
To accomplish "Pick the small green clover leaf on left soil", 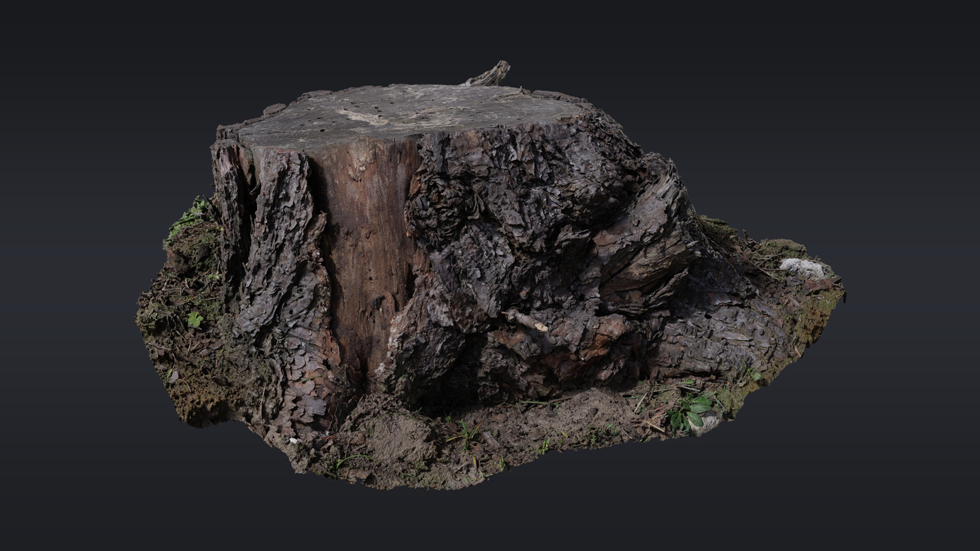I will (195, 320).
